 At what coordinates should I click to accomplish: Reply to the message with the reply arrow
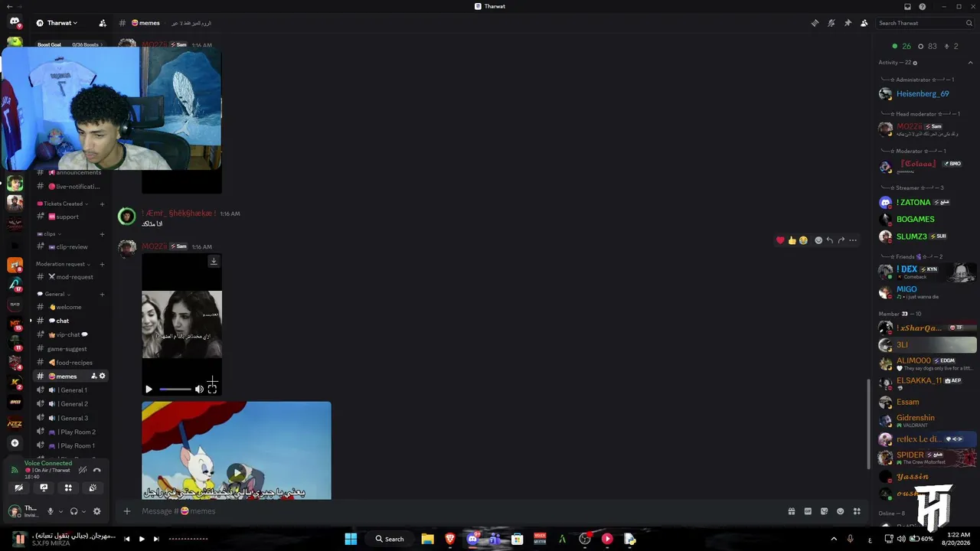pyautogui.click(x=829, y=240)
